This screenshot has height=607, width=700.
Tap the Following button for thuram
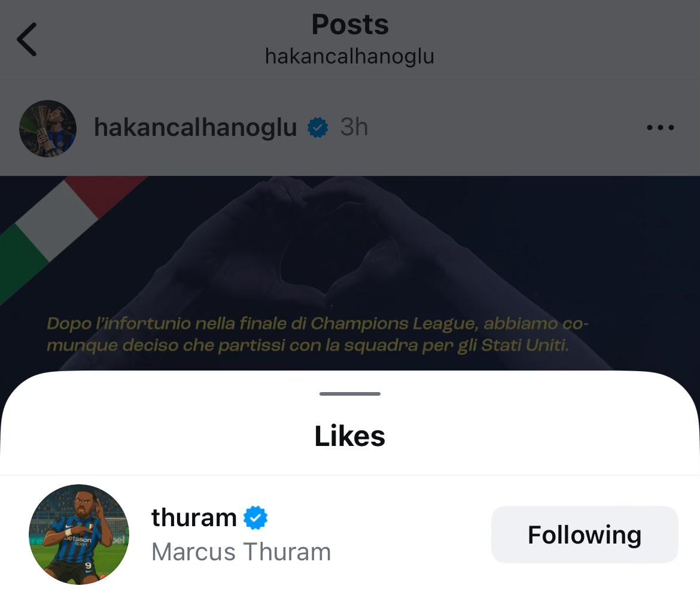click(x=585, y=535)
